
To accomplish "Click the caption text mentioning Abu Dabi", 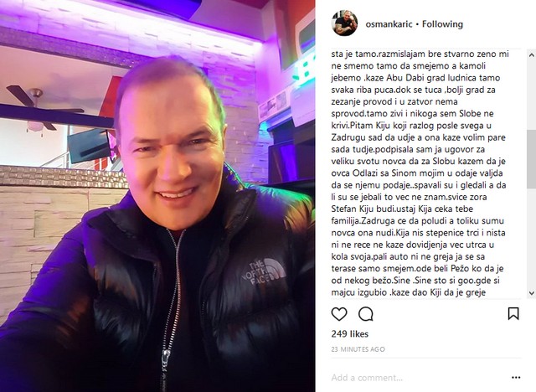I will point(415,78).
